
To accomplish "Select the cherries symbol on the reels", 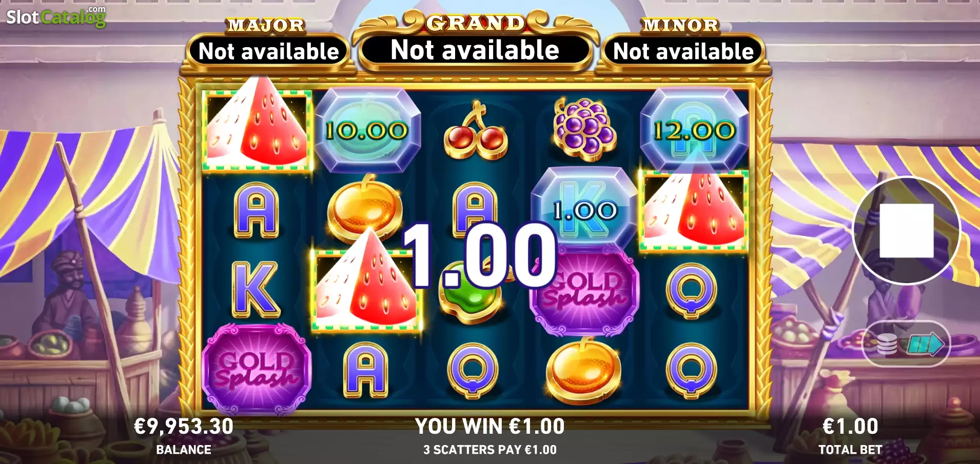I will pos(476,131).
